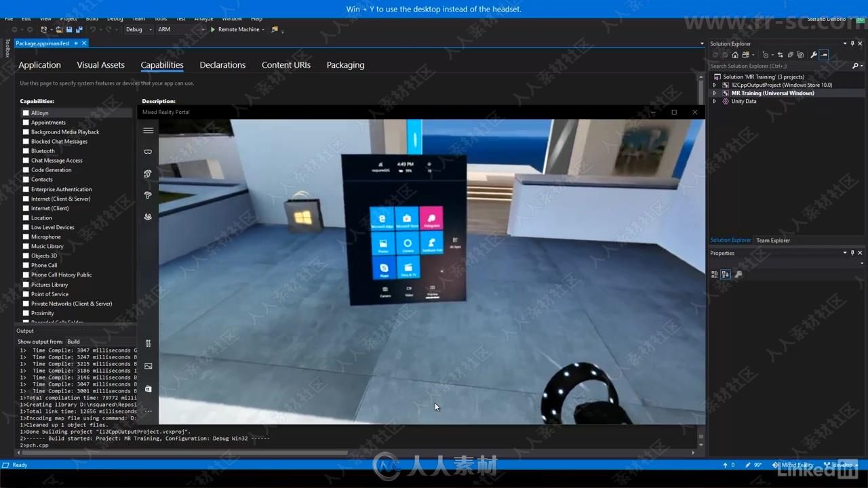Open the Content URIs tab

[286, 65]
